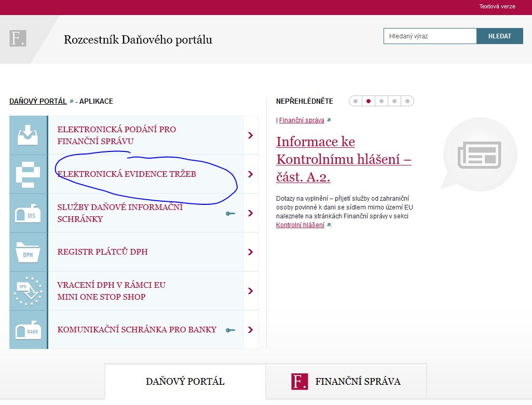532x405 pixels.
Task: Click the EU stars DPH refund icon
Action: 28,291
